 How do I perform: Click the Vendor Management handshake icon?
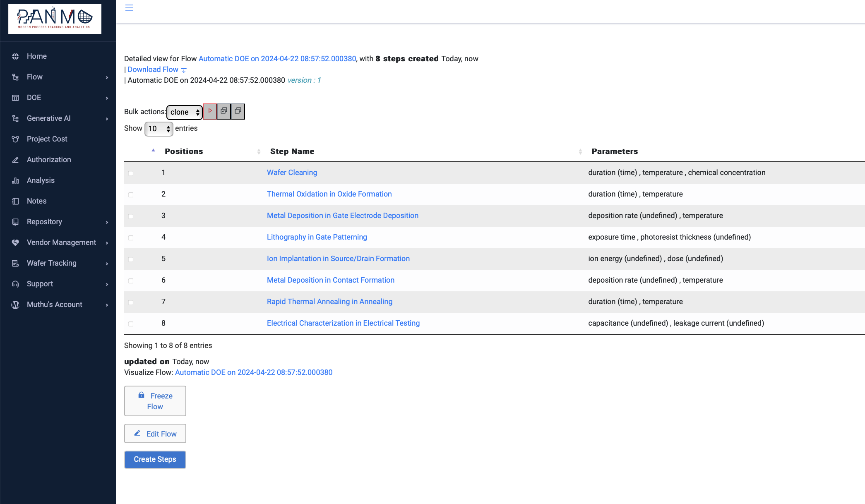tap(15, 242)
